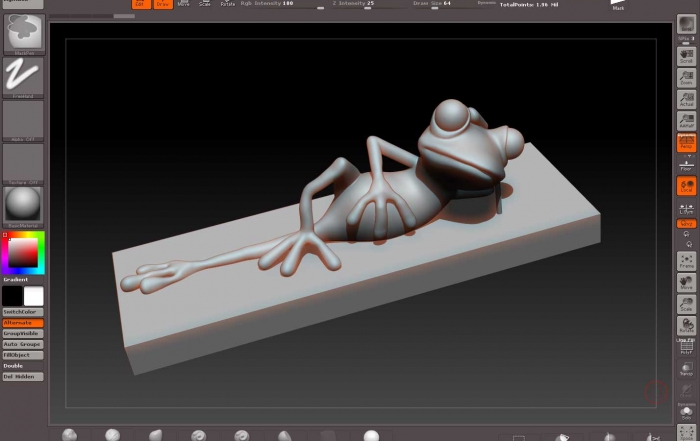Expand the Alpha Off selector
The width and height of the screenshot is (700, 441).
(22, 120)
